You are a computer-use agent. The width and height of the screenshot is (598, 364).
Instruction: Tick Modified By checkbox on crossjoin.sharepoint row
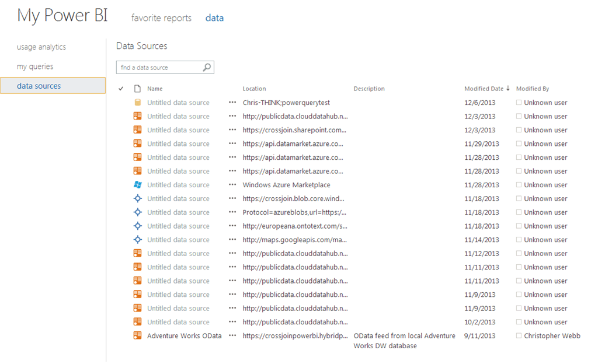click(519, 130)
